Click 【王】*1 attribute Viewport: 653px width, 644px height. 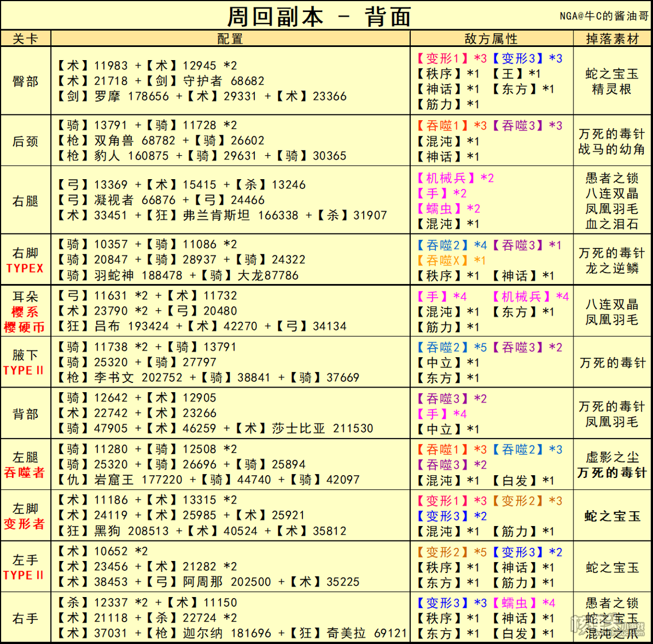516,74
